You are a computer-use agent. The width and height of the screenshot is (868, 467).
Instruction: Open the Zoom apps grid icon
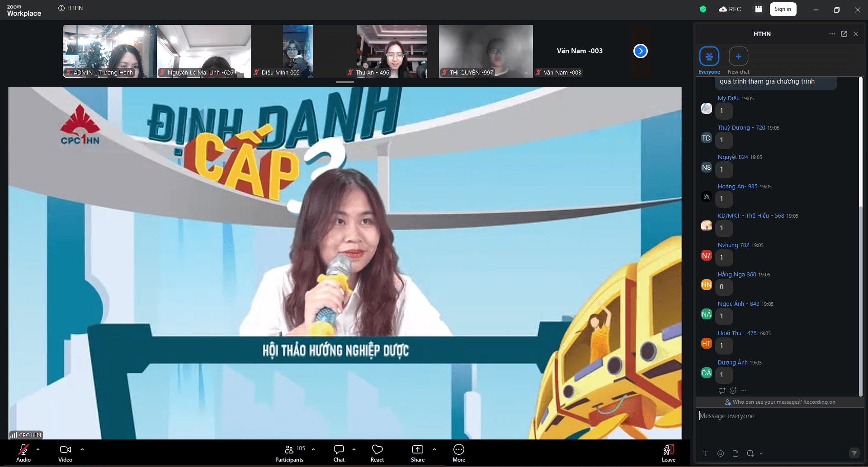[x=759, y=9]
